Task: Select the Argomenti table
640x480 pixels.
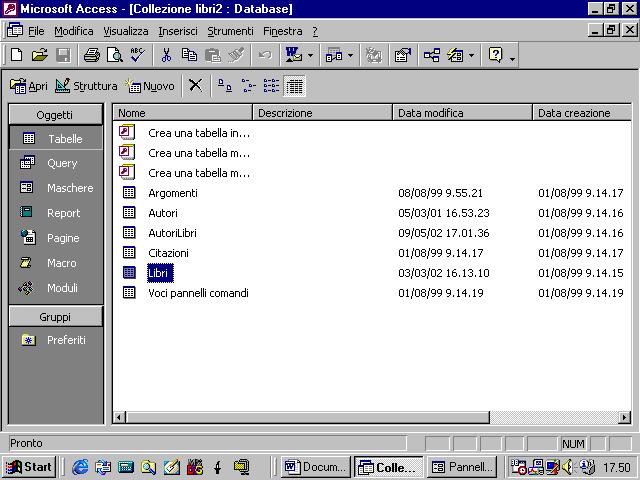Action: point(160,193)
